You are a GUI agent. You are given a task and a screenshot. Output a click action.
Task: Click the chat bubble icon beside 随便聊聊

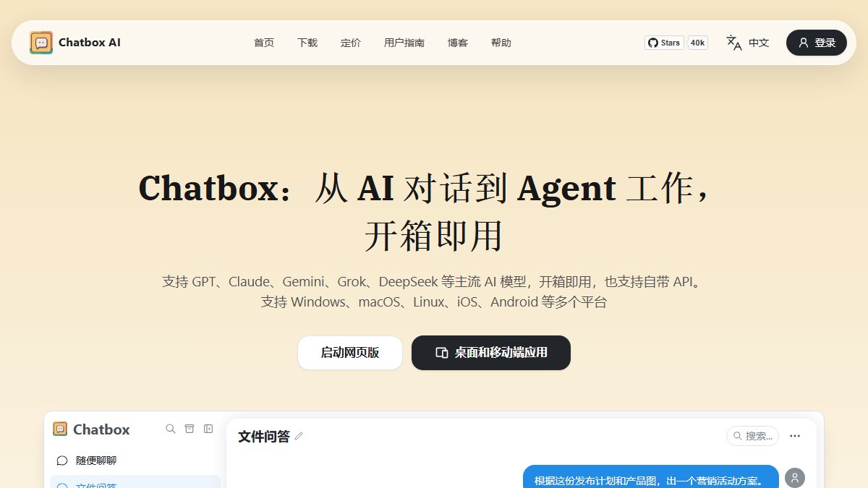click(62, 461)
